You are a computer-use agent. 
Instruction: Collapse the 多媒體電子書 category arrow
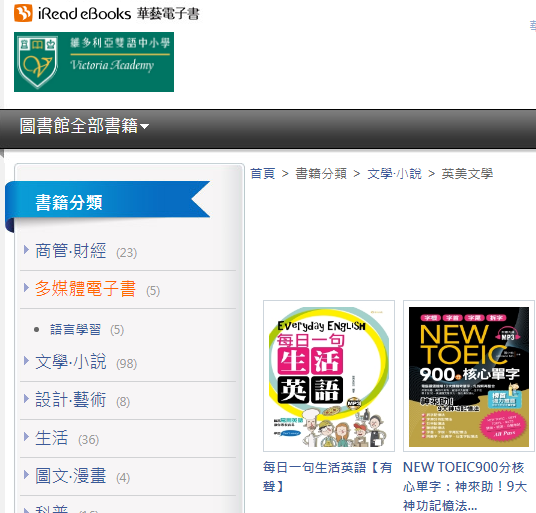[x=26, y=288]
